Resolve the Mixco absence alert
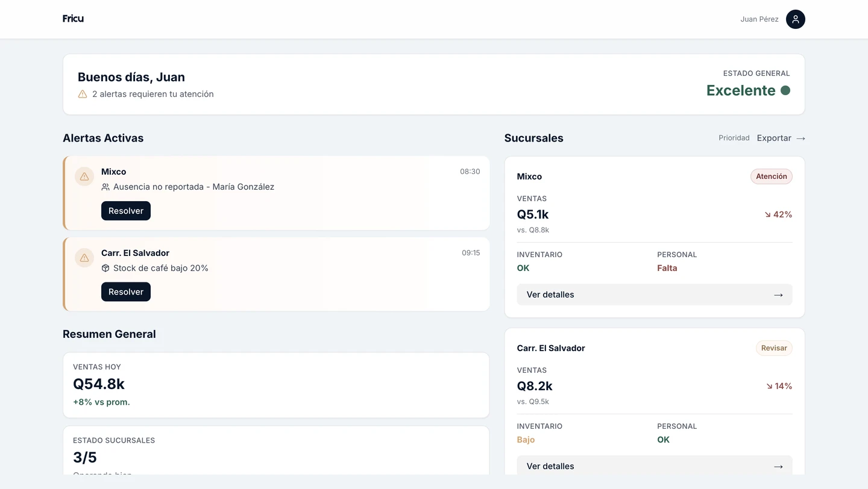 pyautogui.click(x=126, y=211)
